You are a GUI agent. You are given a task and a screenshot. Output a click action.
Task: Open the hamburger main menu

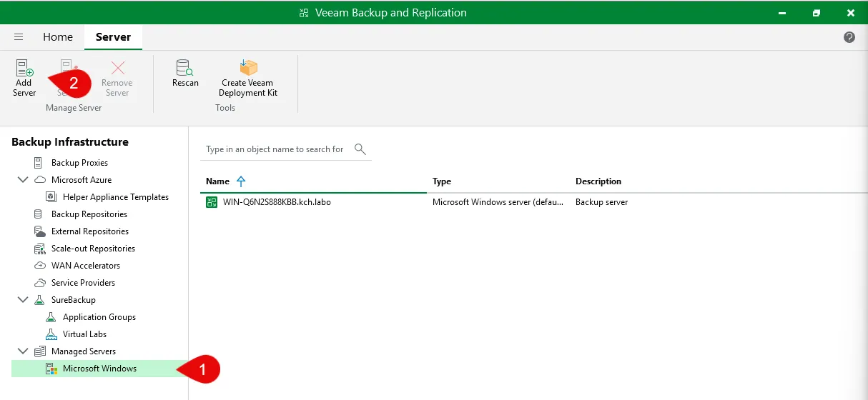point(19,37)
